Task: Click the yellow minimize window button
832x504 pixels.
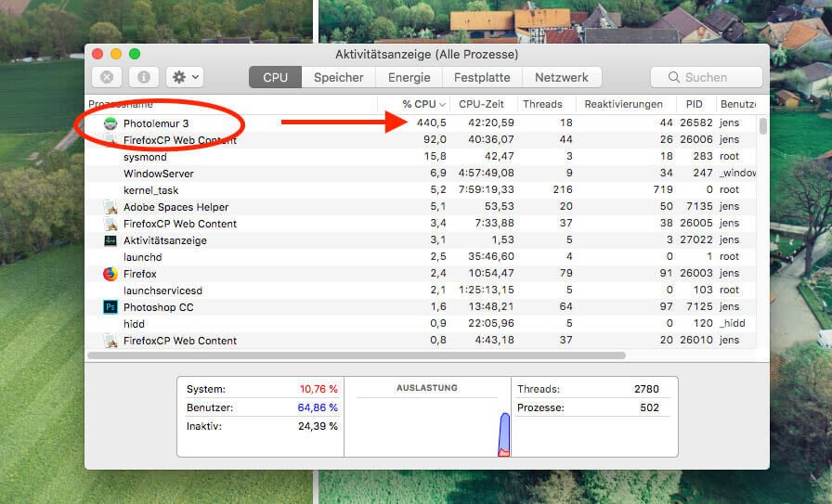Action: click(x=116, y=54)
